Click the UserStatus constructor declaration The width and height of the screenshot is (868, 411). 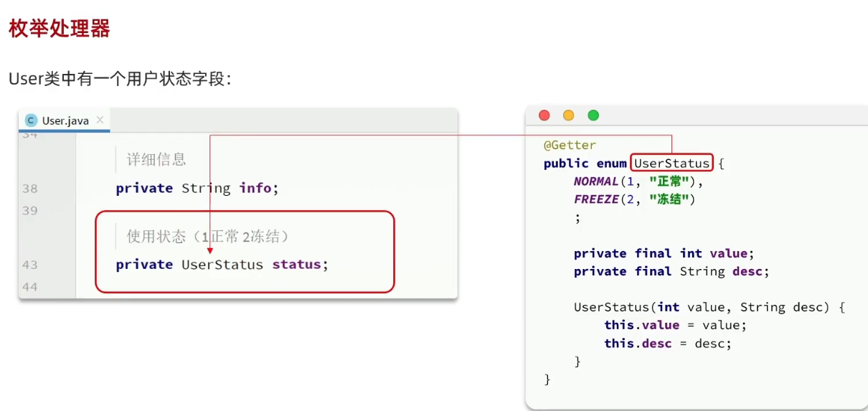click(x=709, y=307)
